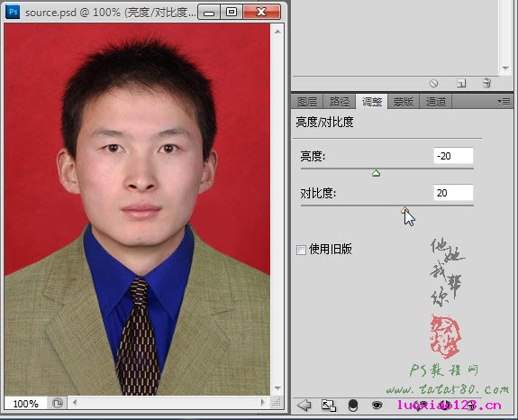Click the 亮度 slider handle
518x420 pixels.
[x=376, y=173]
